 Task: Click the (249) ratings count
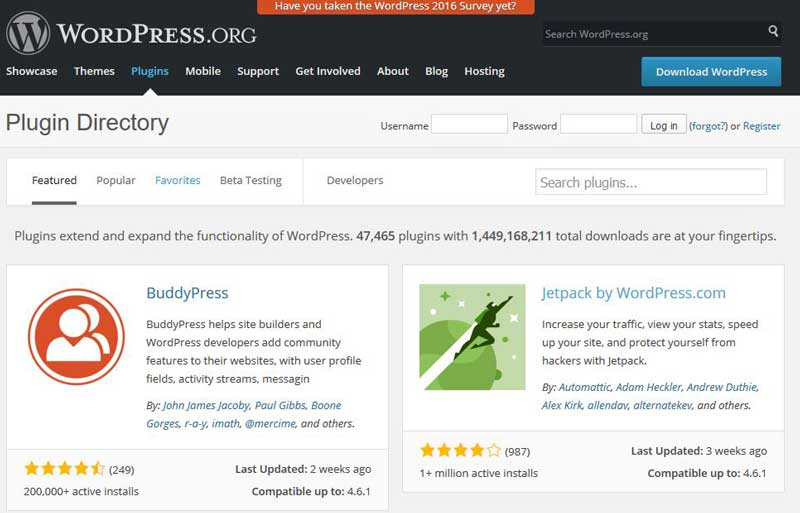[121, 470]
